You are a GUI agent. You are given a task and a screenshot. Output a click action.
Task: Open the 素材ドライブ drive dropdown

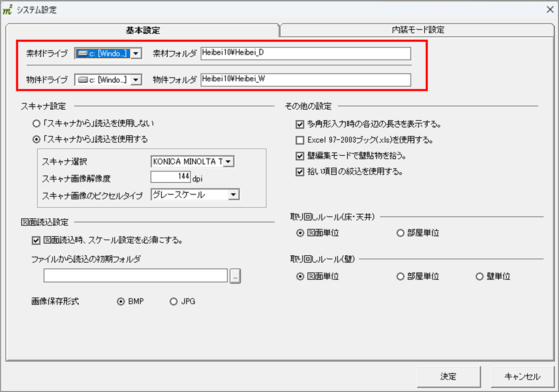[136, 54]
